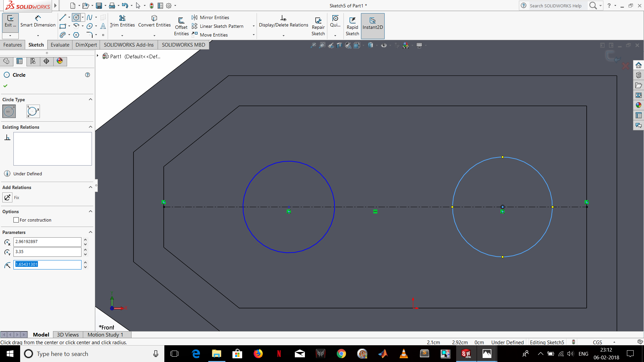Increase the radius value with up arrow
The height and width of the screenshot is (362, 644).
pos(86,262)
